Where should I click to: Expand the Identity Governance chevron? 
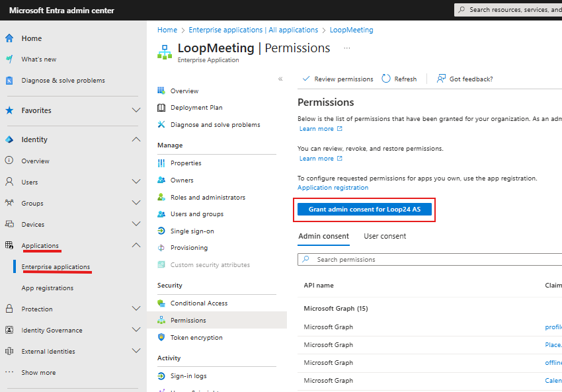pyautogui.click(x=136, y=329)
